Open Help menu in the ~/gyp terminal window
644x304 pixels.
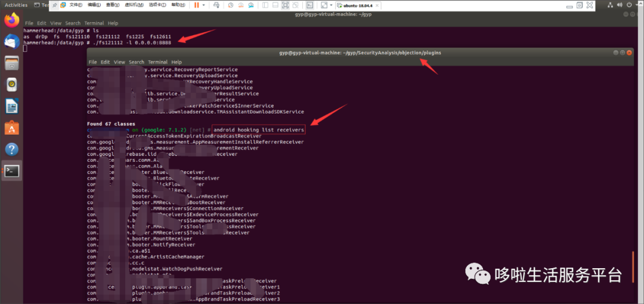(113, 23)
